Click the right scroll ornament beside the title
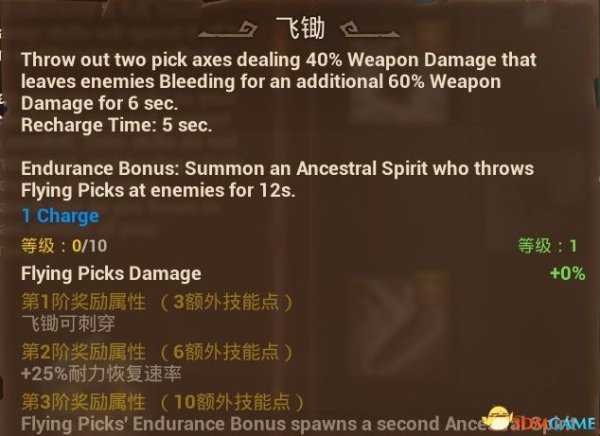The height and width of the screenshot is (436, 600). tap(370, 29)
